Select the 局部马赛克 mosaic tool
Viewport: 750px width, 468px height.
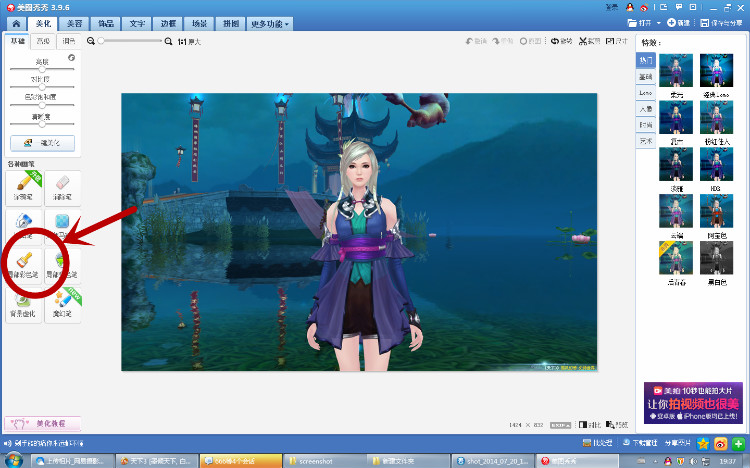pyautogui.click(x=63, y=226)
